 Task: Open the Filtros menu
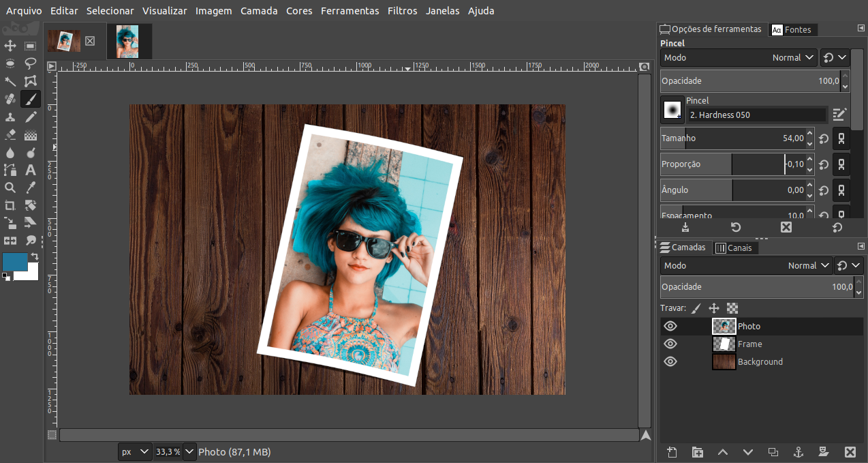402,11
